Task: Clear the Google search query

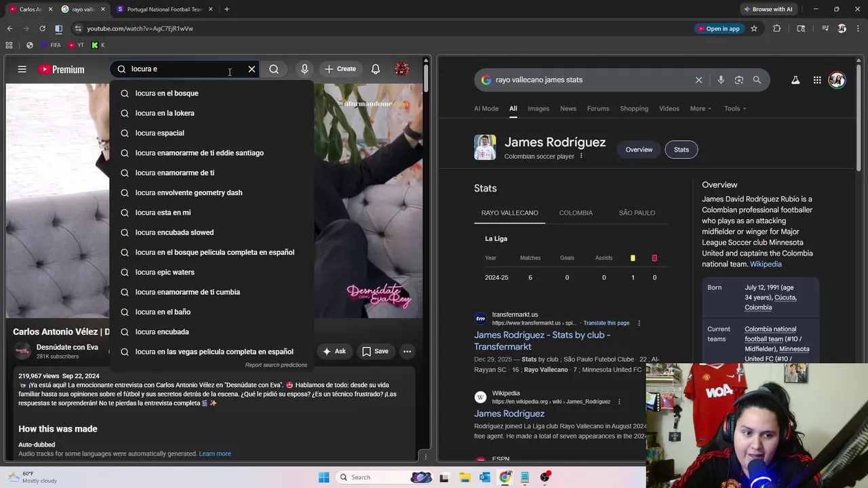Action: (x=698, y=80)
